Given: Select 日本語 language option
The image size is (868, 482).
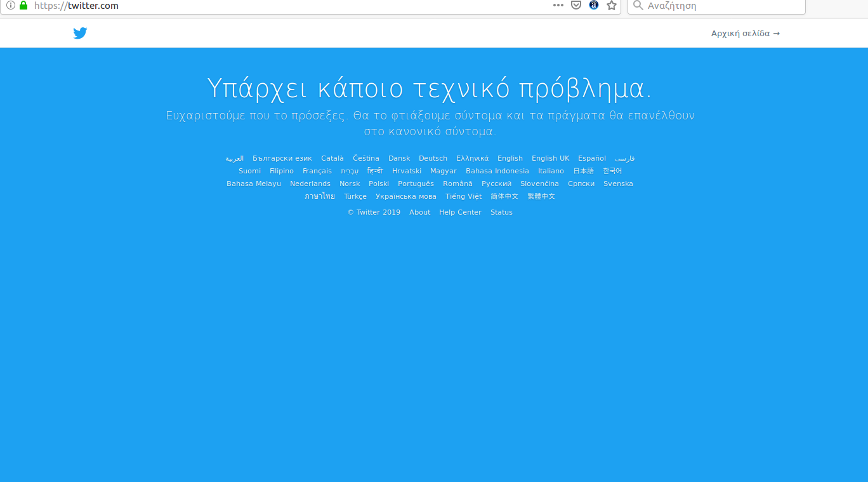Looking at the screenshot, I should [x=583, y=171].
